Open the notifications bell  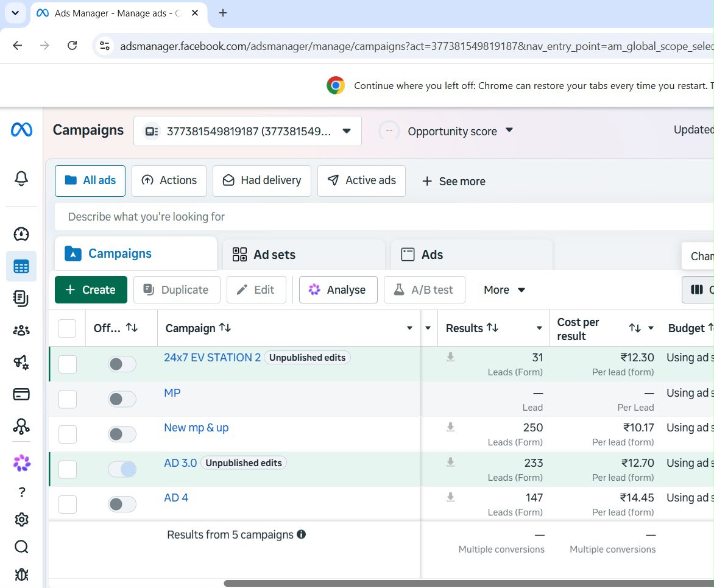click(x=21, y=178)
